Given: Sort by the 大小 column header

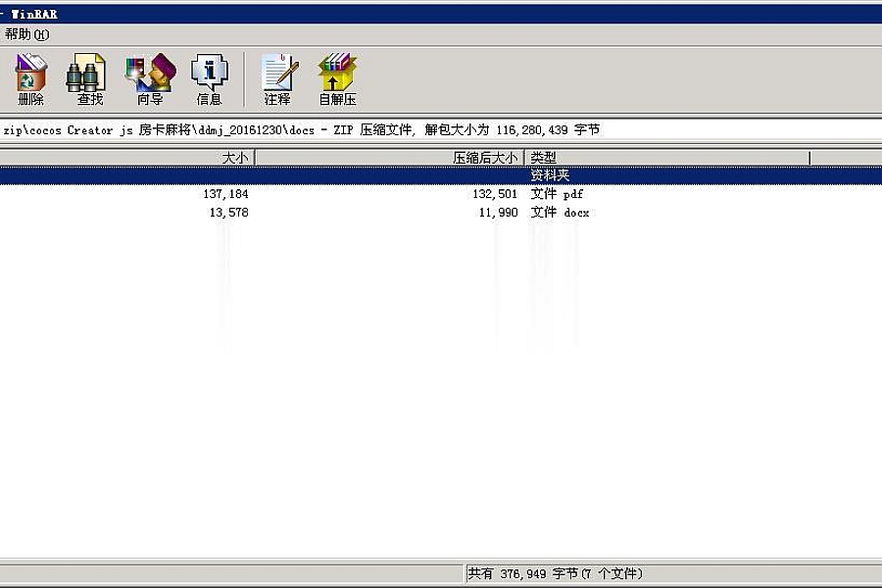Looking at the screenshot, I should [127, 158].
